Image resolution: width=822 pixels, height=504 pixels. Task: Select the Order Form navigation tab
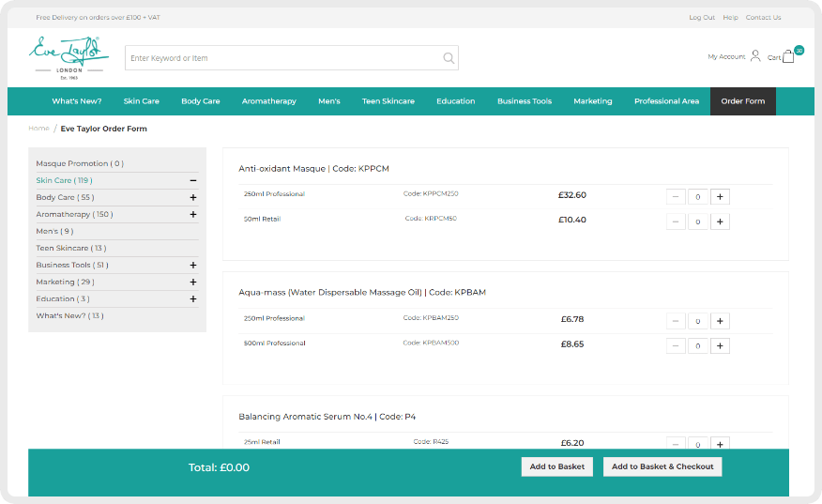click(742, 101)
